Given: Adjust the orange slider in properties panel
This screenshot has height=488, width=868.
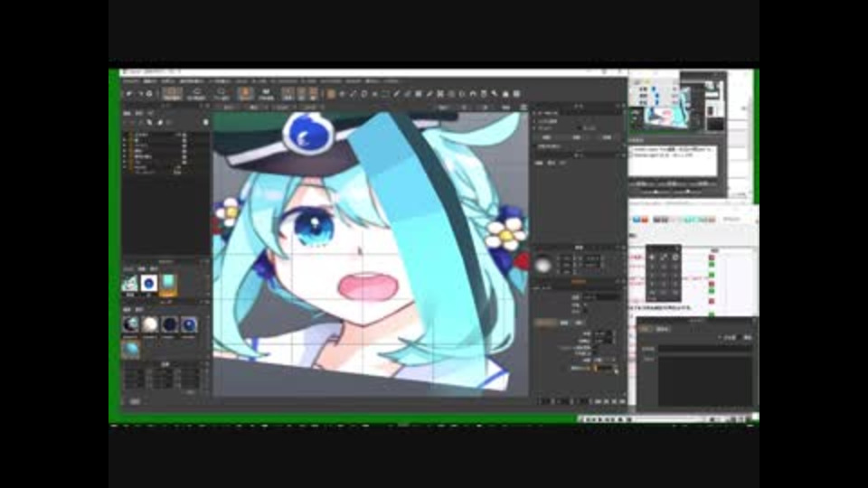Looking at the screenshot, I should point(605,368).
